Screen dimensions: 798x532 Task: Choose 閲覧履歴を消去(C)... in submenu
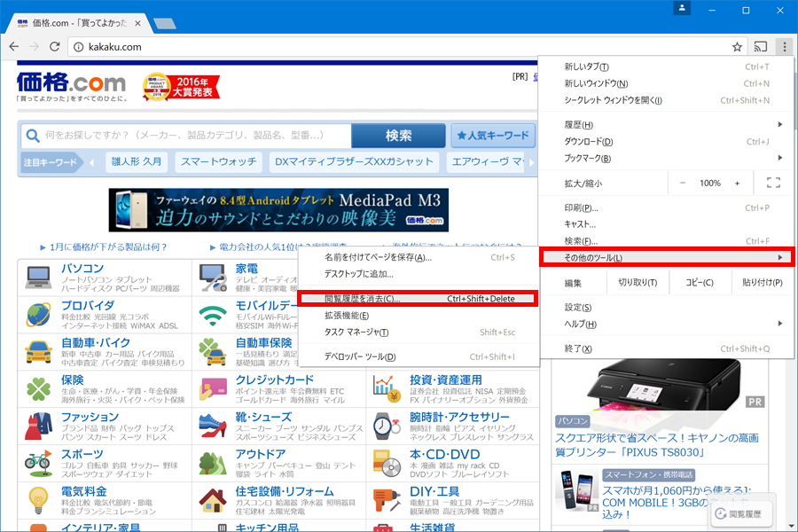point(418,299)
